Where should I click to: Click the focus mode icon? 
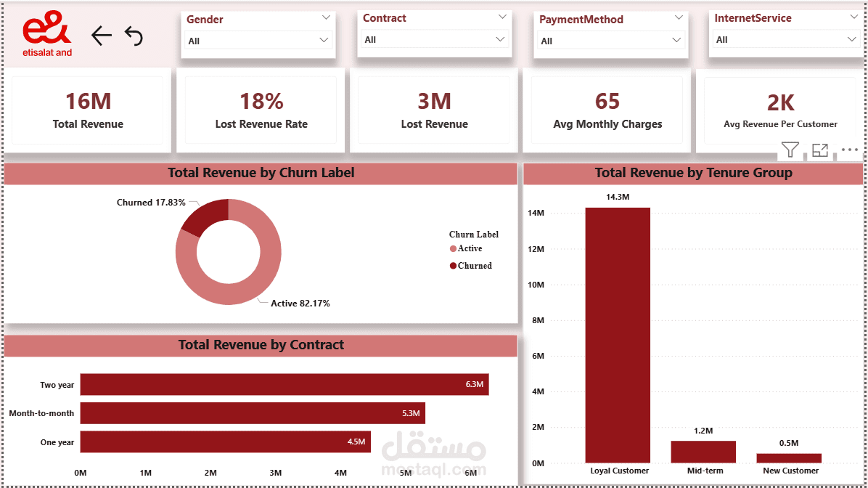point(820,150)
